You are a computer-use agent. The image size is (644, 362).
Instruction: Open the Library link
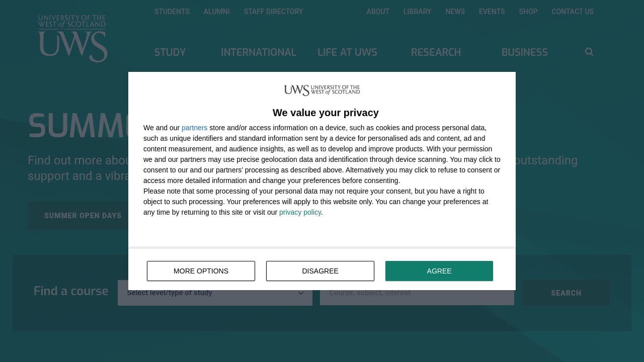[417, 12]
